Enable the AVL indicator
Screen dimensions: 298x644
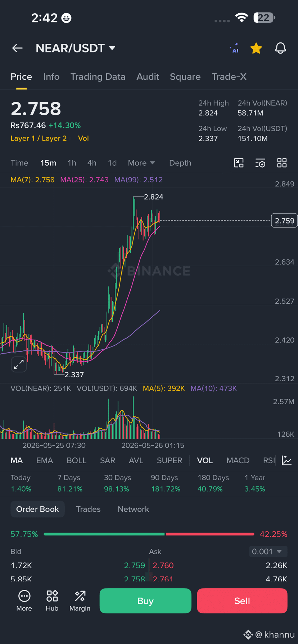[x=136, y=460]
